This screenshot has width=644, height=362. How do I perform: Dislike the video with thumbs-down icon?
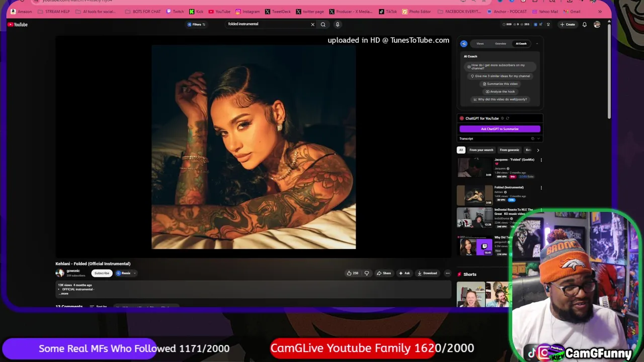pos(367,273)
